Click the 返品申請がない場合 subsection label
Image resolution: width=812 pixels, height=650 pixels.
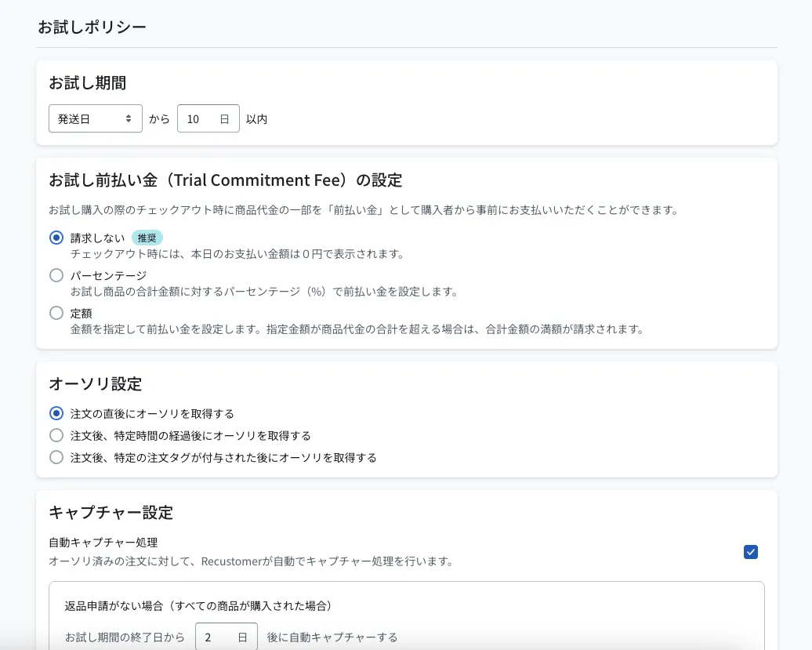pos(198,606)
